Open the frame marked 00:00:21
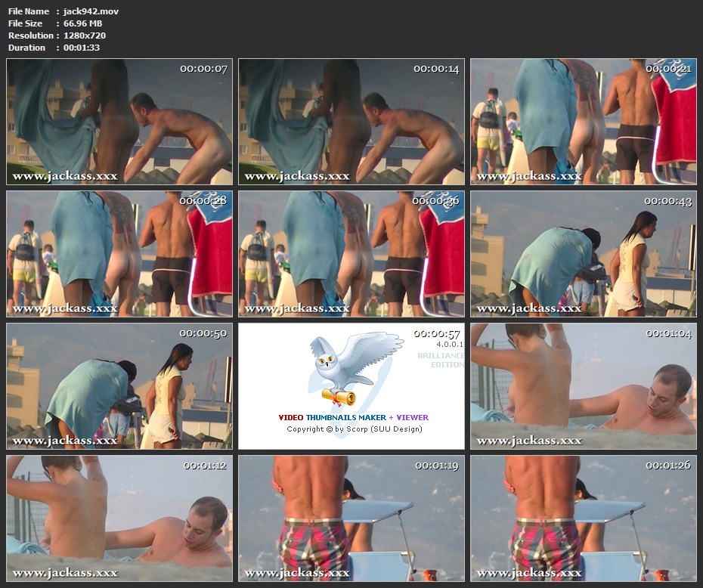The image size is (703, 588). tap(584, 122)
